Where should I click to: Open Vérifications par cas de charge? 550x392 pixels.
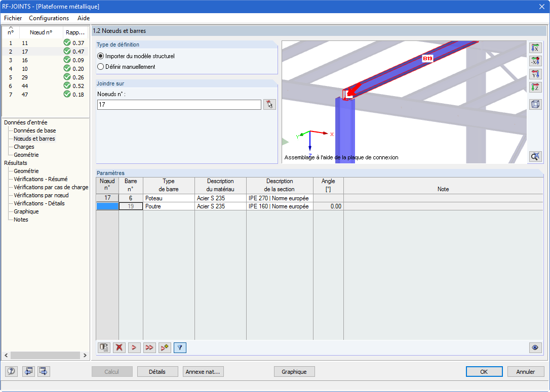[51, 187]
